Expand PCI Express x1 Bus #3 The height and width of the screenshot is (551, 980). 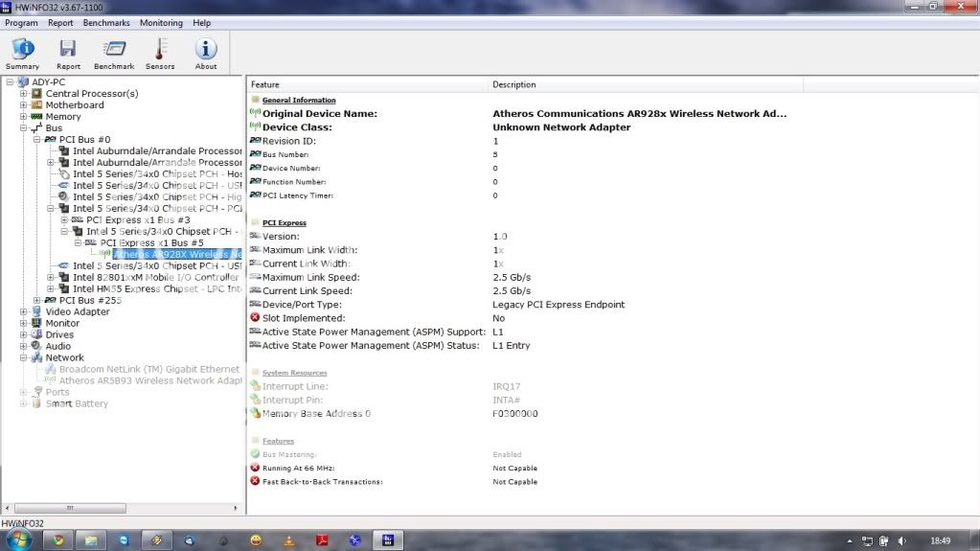[x=64, y=219]
